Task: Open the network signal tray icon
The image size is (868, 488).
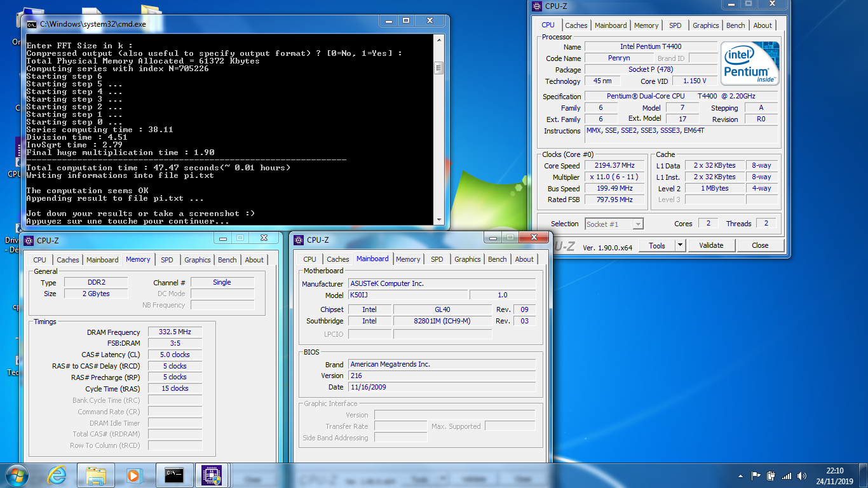Action: coord(787,475)
